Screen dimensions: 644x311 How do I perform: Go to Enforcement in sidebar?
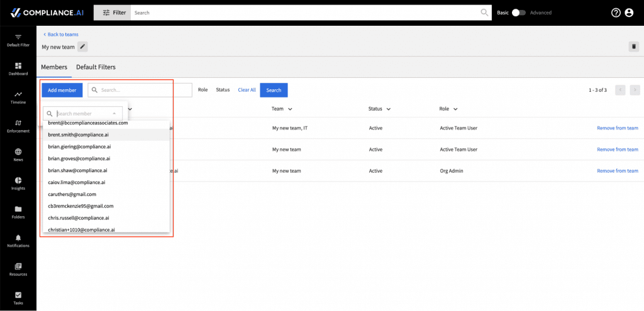pos(18,123)
